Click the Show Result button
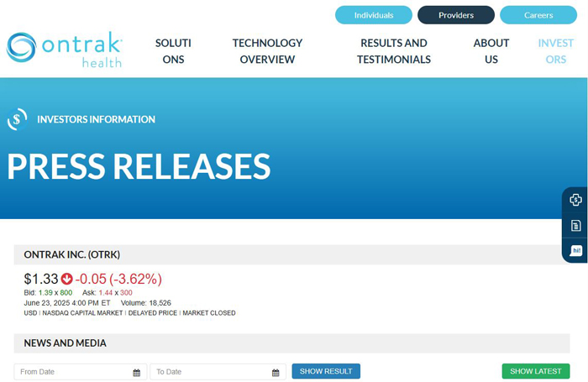Image resolution: width=588 pixels, height=382 pixels. click(326, 371)
